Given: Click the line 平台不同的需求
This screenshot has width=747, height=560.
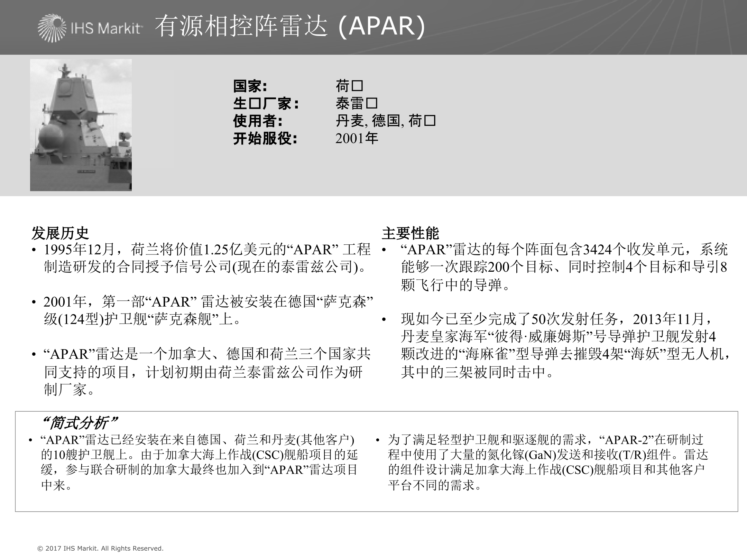Looking at the screenshot, I should (x=435, y=485).
